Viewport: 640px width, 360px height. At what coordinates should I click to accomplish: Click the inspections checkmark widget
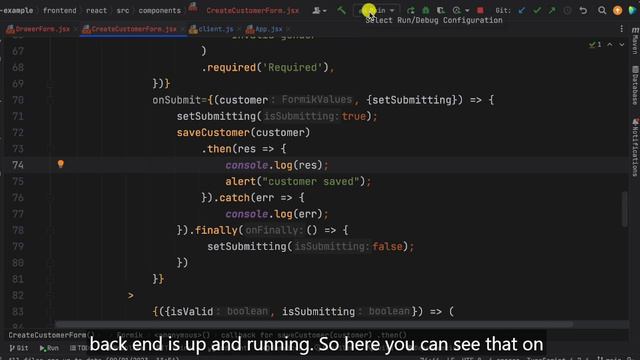[x=595, y=44]
